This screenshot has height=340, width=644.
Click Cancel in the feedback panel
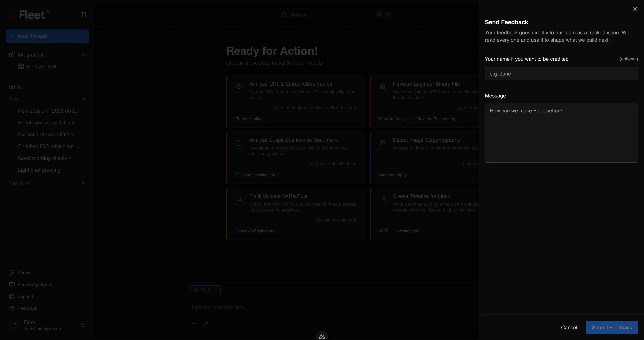(569, 327)
